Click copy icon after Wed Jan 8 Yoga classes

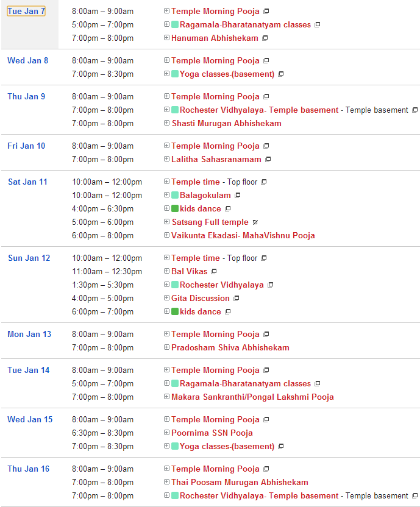[x=281, y=74]
